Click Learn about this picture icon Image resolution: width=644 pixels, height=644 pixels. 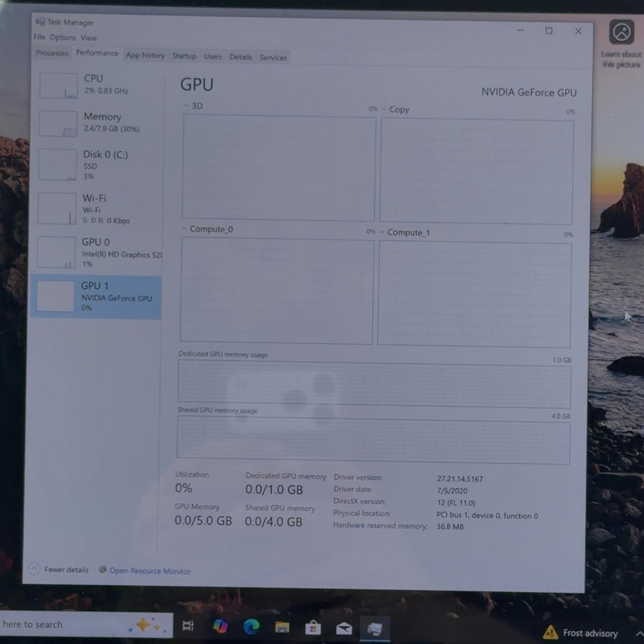click(621, 33)
